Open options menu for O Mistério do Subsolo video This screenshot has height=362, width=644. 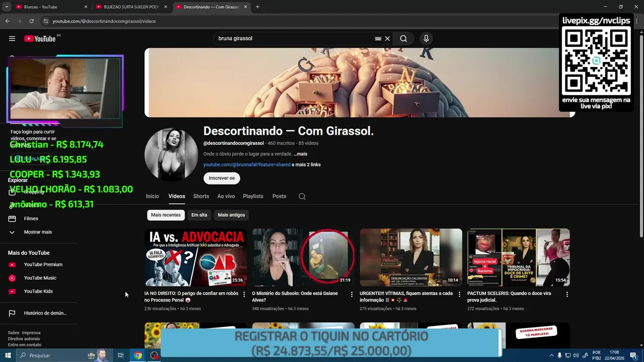tap(352, 294)
